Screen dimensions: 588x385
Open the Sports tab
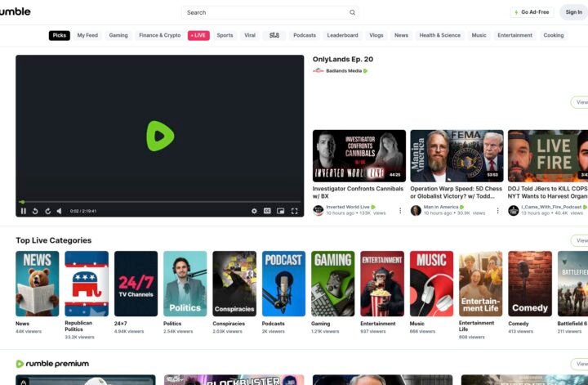pyautogui.click(x=225, y=35)
